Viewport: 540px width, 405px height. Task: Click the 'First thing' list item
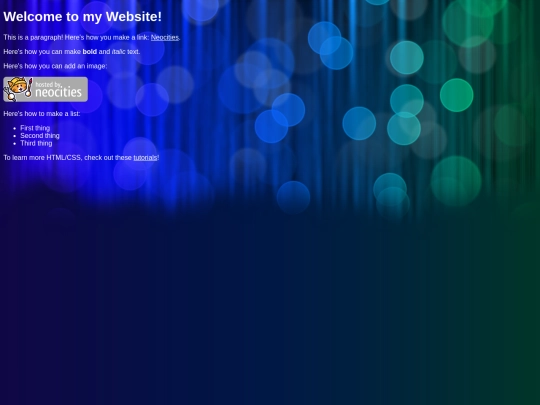(35, 128)
